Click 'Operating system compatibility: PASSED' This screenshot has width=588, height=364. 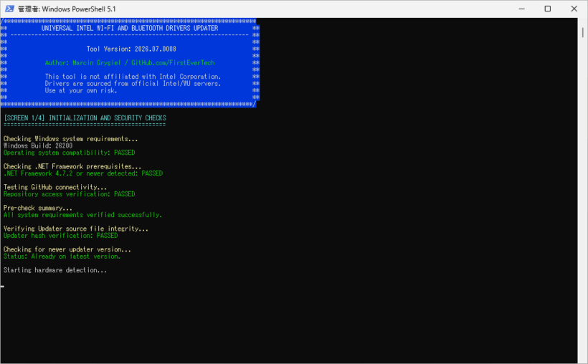pyautogui.click(x=70, y=153)
